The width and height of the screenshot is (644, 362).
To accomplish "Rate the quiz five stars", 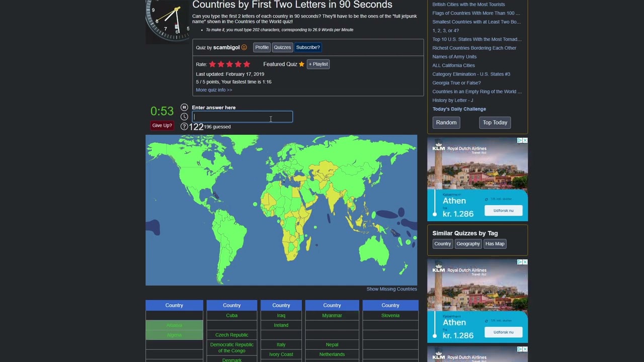I will [x=247, y=64].
